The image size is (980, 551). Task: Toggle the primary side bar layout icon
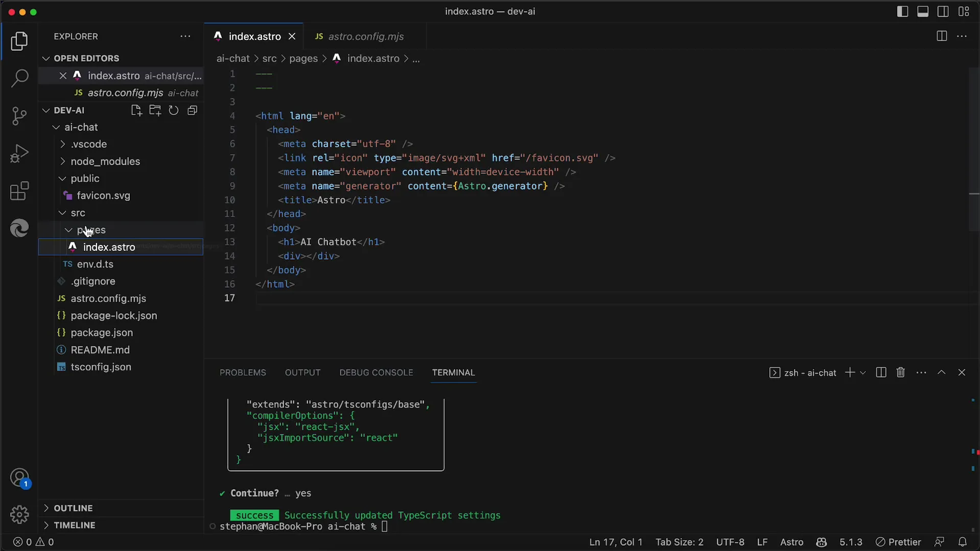[x=903, y=11]
